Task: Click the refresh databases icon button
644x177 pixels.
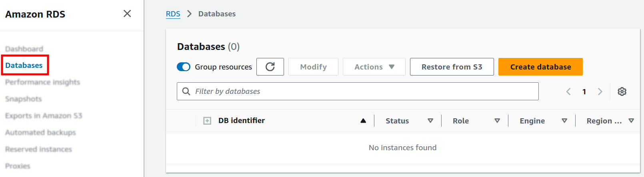Action: tap(270, 67)
